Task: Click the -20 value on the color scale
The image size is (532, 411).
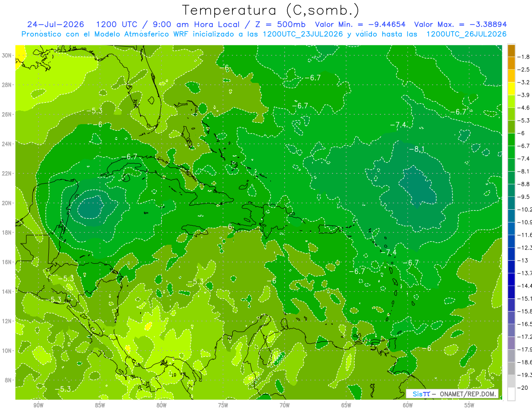Action: 523,388
